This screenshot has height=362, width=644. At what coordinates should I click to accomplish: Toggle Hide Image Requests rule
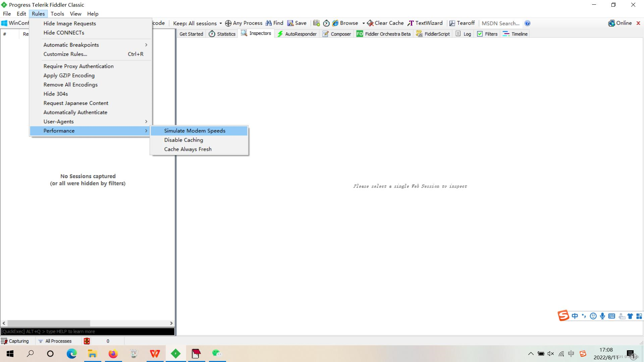click(x=91, y=23)
